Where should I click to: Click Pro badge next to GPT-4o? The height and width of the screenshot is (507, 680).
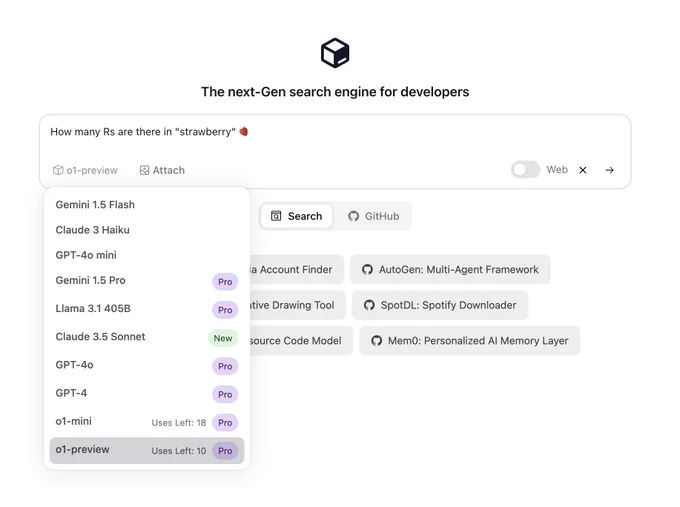coord(225,366)
